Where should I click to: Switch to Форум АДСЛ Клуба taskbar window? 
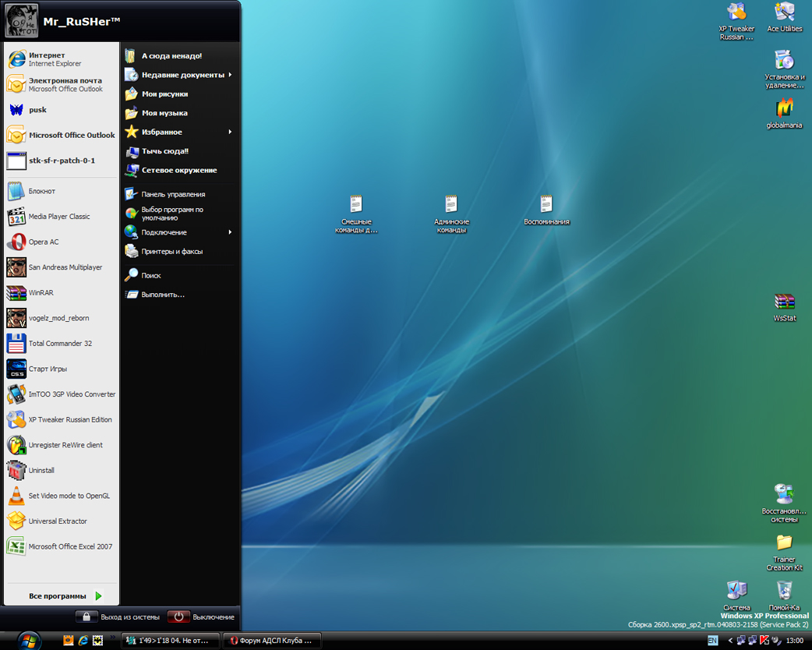point(272,641)
